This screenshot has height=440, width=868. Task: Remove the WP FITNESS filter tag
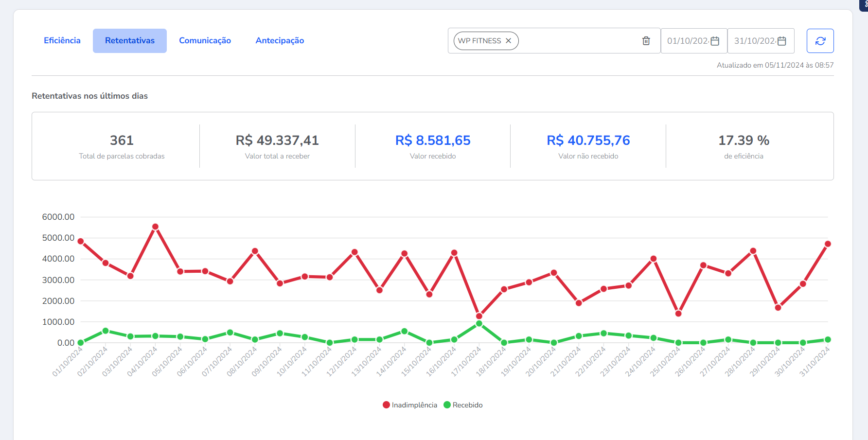[509, 41]
